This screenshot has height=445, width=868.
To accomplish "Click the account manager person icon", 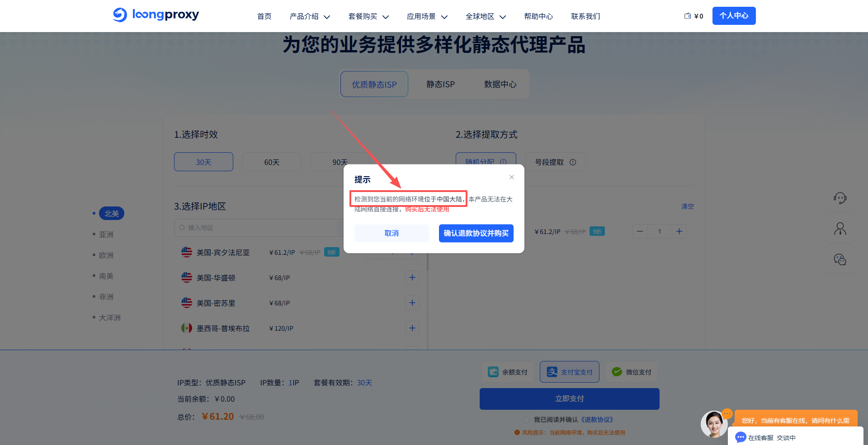I will click(840, 229).
